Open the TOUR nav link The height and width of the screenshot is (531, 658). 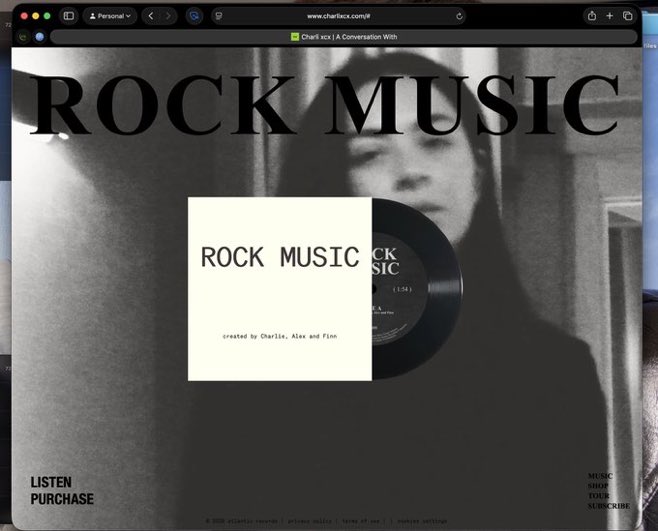coord(598,496)
